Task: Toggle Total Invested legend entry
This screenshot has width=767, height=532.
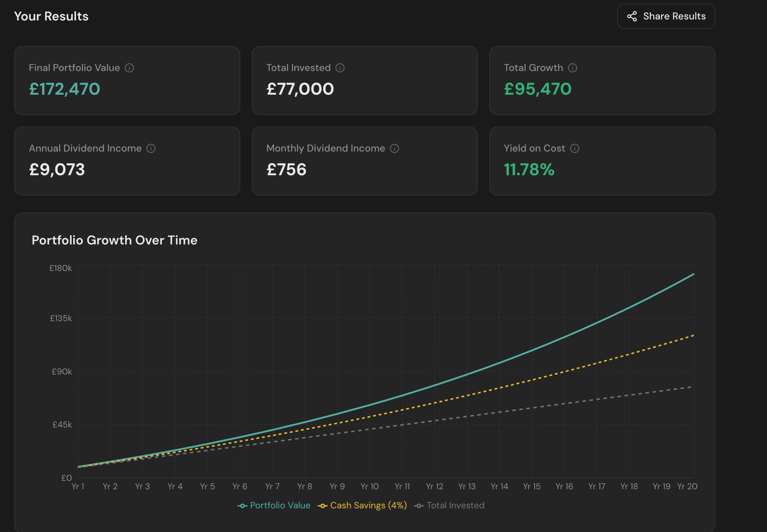Action: click(x=449, y=506)
